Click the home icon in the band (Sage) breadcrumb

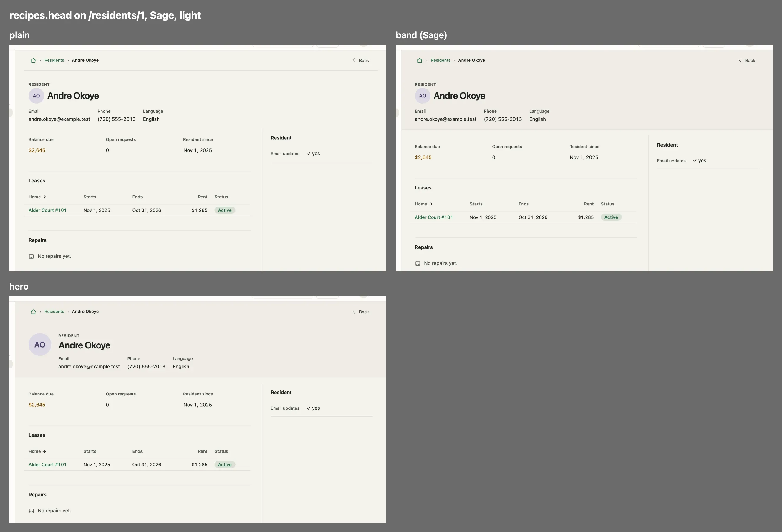pyautogui.click(x=420, y=61)
